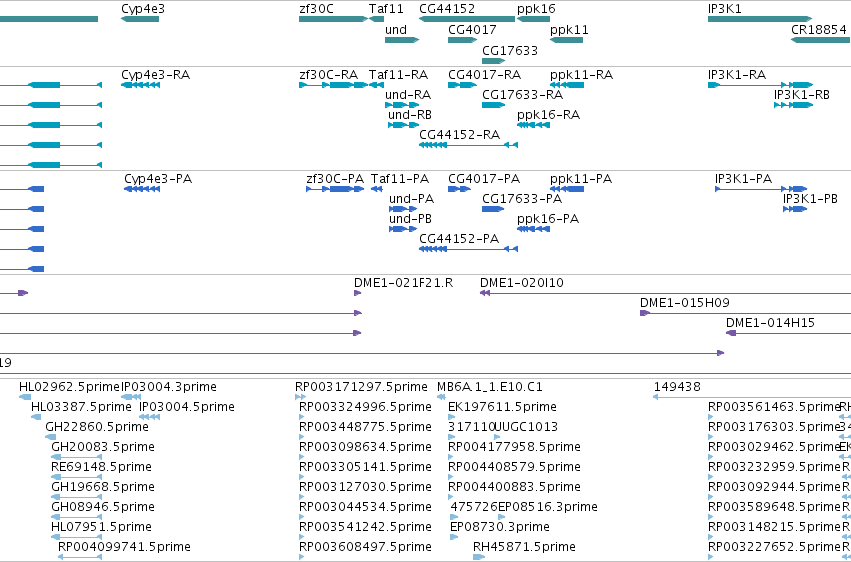Click the RP004099741.5prime EST label
Viewport: 851px width, 562px height.
coord(124,547)
